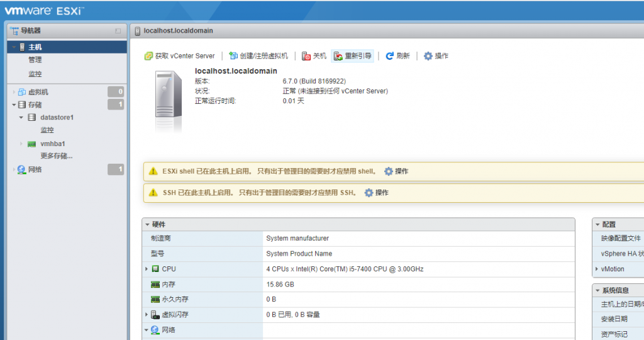Click the version text 6.7.0 (Build 8169922)
Image resolution: width=644 pixels, height=340 pixels.
coord(314,81)
